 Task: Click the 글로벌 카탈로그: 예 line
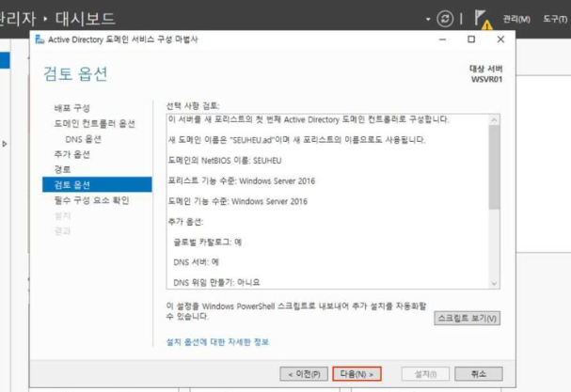(207, 242)
